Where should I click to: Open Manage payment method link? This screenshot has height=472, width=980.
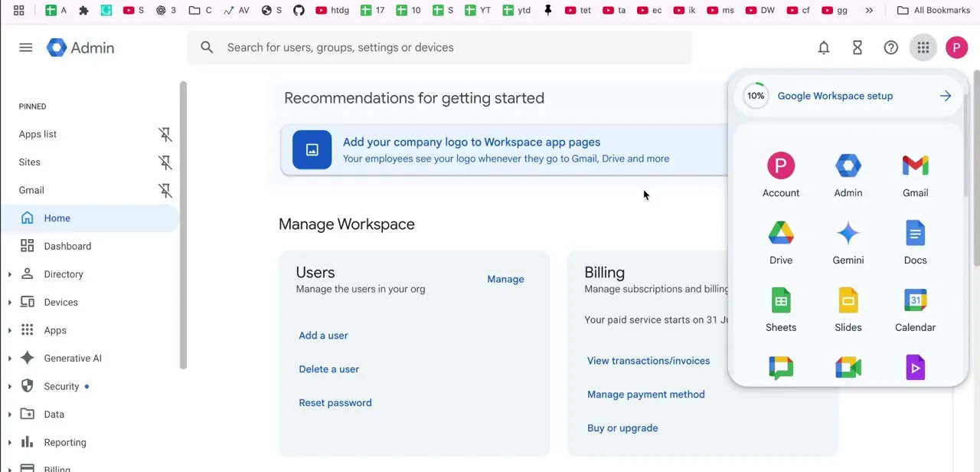point(646,395)
